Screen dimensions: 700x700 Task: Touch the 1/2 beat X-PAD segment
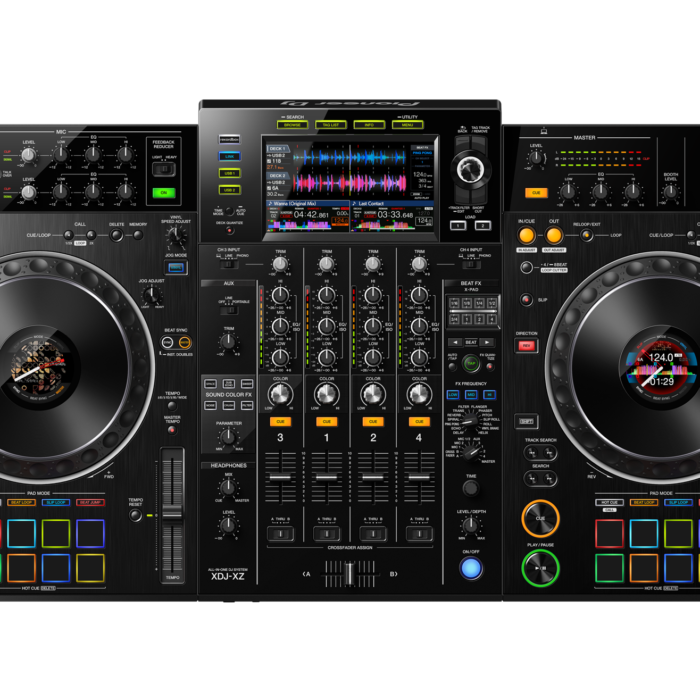coord(492,303)
